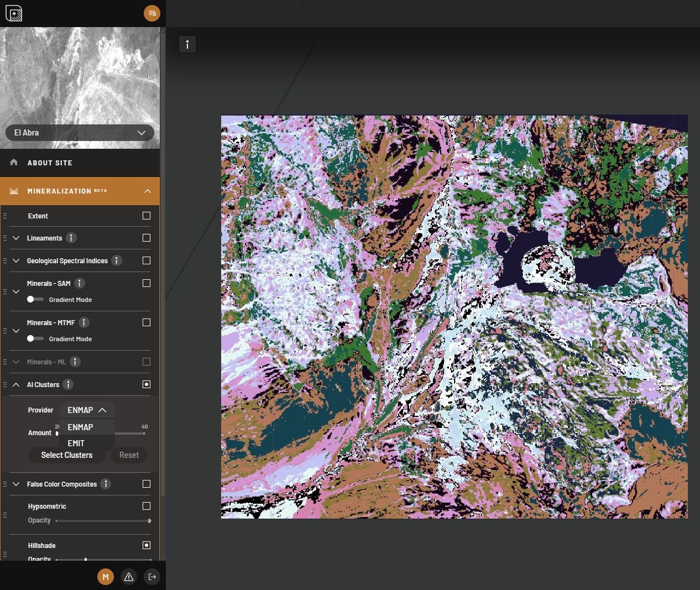Open the M user profile avatar

(x=106, y=577)
